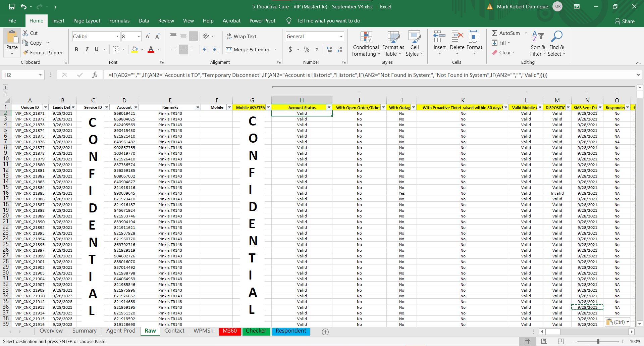Click the Increase Indent icon
Image resolution: width=644 pixels, height=346 pixels.
click(216, 49)
